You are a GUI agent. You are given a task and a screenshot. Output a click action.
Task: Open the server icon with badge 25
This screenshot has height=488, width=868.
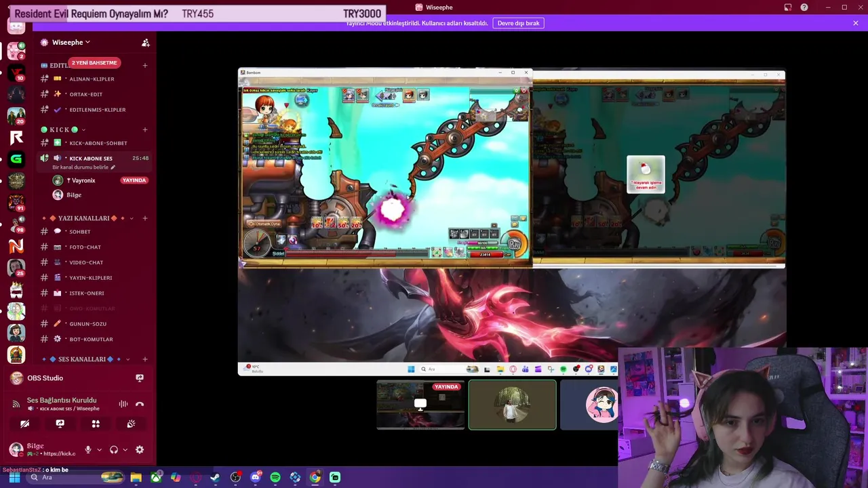point(16,268)
